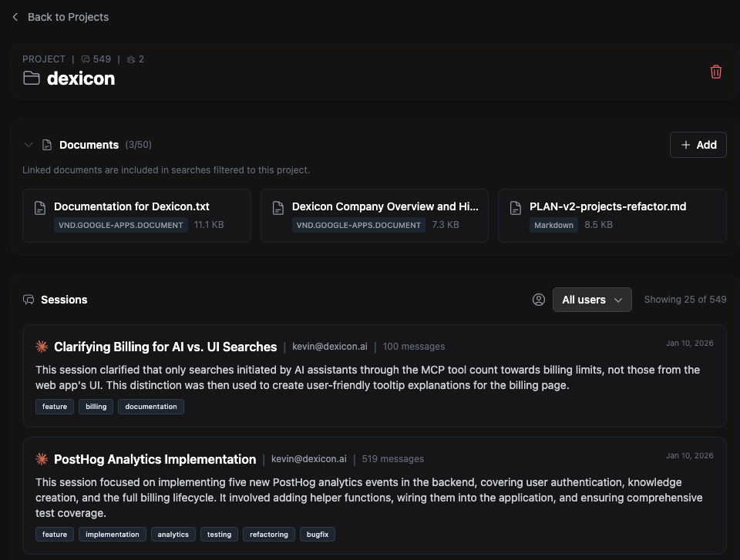740x560 pixels.
Task: Collapse the Documents section chevron
Action: tap(29, 145)
